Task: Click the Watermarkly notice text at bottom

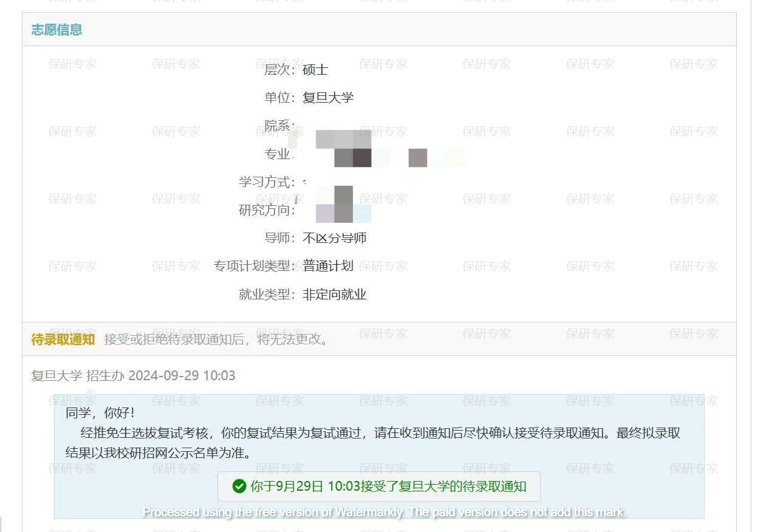Action: pyautogui.click(x=384, y=512)
